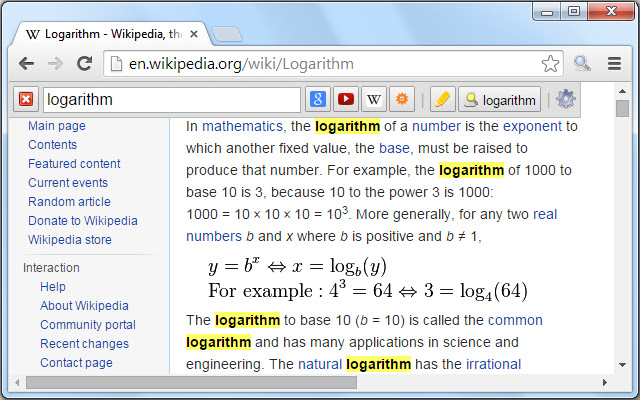
Task: Select the Logarithm Wikipedia tab
Action: pyautogui.click(x=110, y=33)
